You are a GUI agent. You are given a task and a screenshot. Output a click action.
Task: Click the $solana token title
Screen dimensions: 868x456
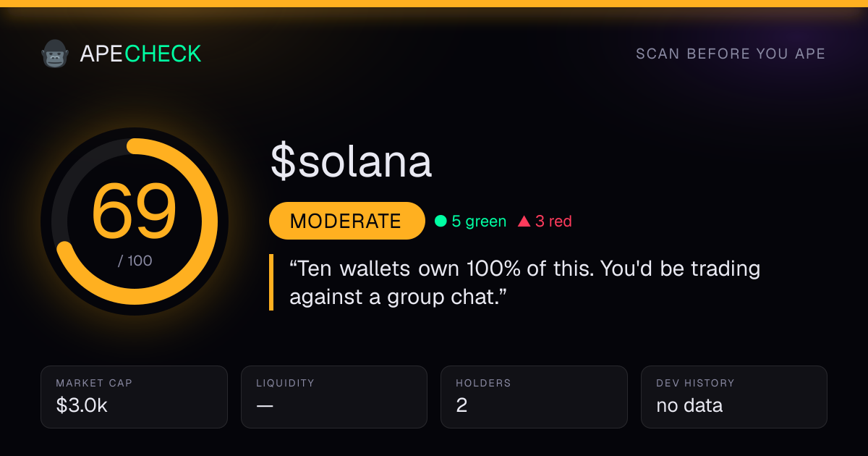352,161
